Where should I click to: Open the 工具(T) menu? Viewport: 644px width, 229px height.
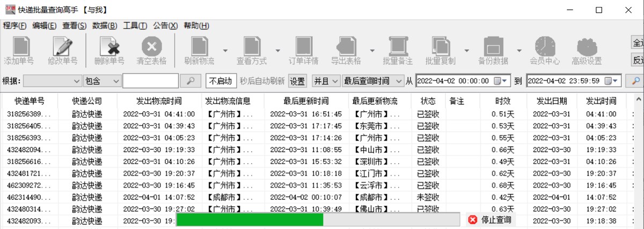coord(135,26)
